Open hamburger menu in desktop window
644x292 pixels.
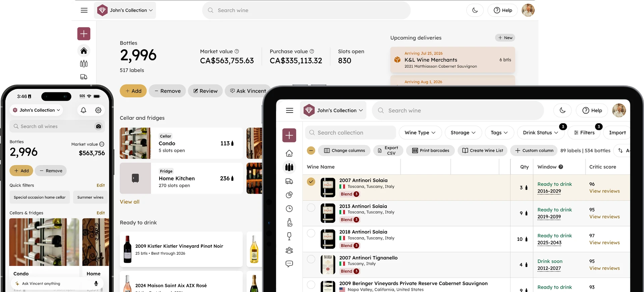click(x=84, y=10)
